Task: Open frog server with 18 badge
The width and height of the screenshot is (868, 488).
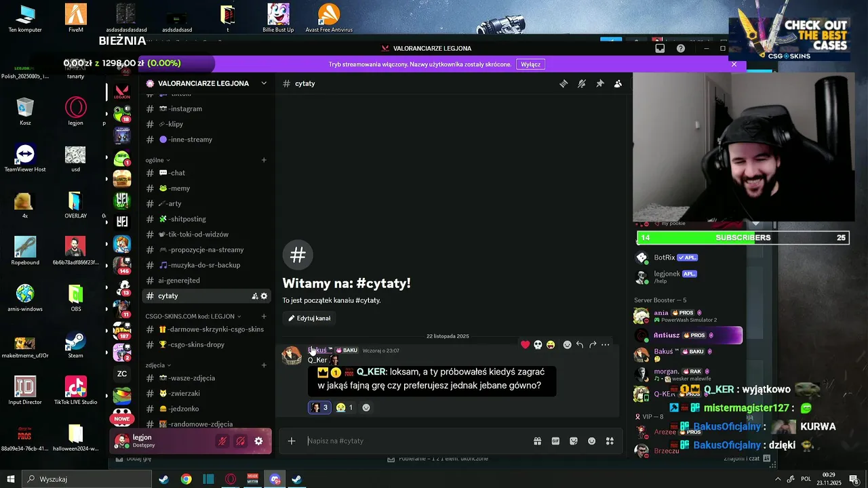Action: click(x=122, y=114)
